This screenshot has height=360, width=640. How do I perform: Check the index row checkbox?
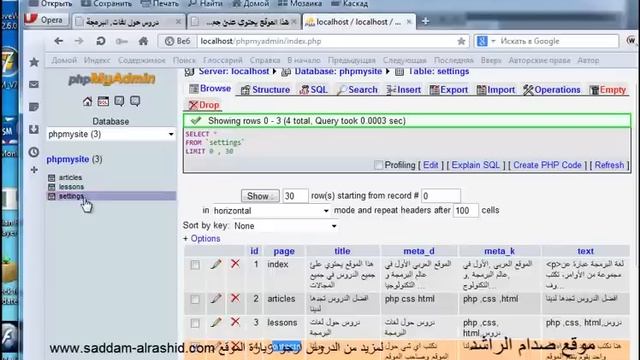[x=195, y=265]
